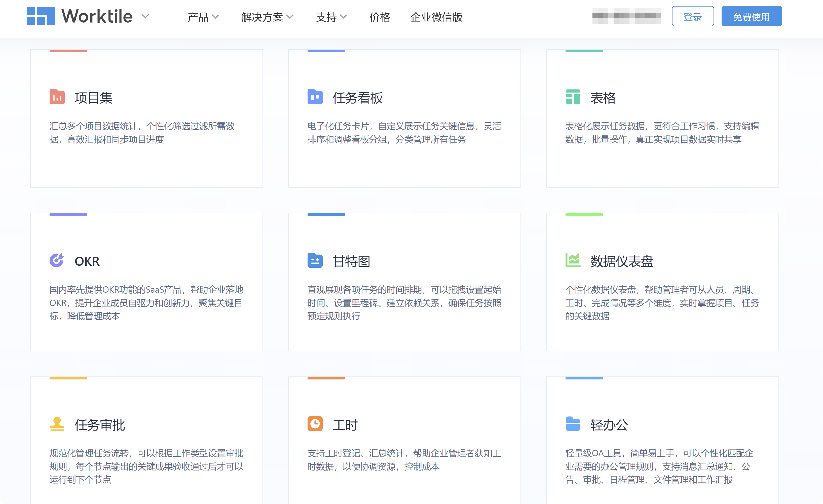Select the 任务审批 stamp icon
This screenshot has height=504, width=823.
point(57,424)
